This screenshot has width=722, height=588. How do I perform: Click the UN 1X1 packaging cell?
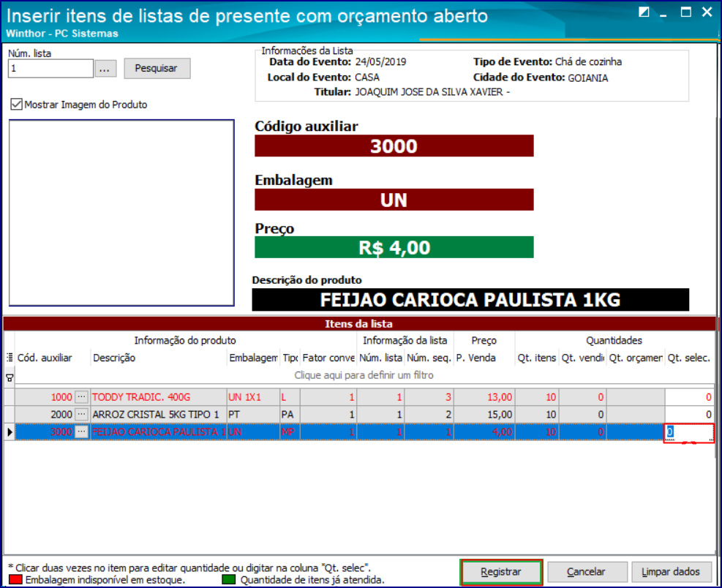click(253, 397)
